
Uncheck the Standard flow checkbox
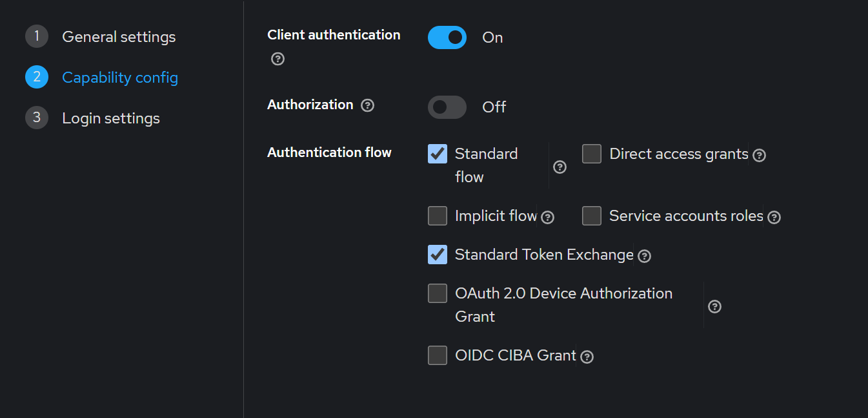pos(438,154)
